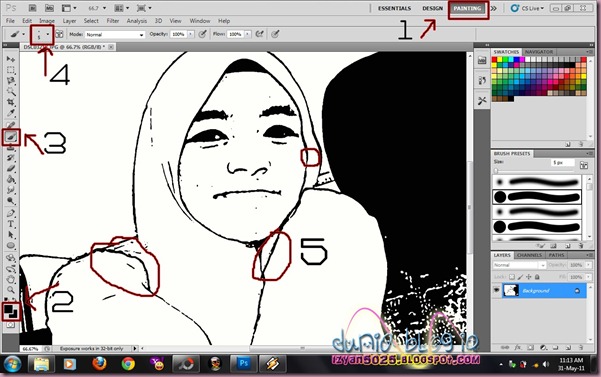Select the Eraser tool
This screenshot has width=601, height=377.
point(11,169)
